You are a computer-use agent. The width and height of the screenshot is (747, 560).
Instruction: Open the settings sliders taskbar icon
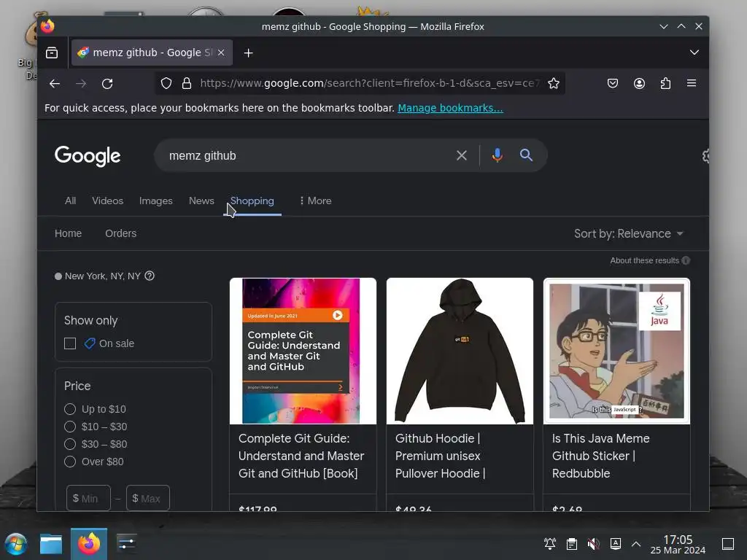(x=125, y=543)
